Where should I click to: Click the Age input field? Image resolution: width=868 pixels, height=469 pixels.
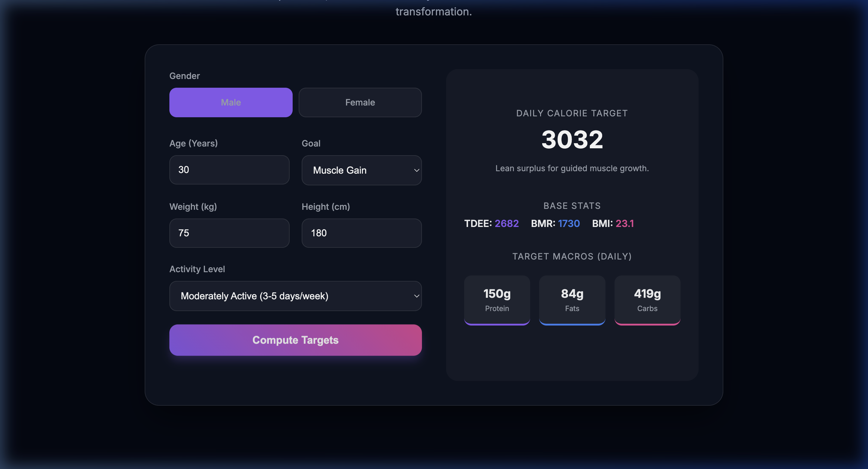click(229, 170)
